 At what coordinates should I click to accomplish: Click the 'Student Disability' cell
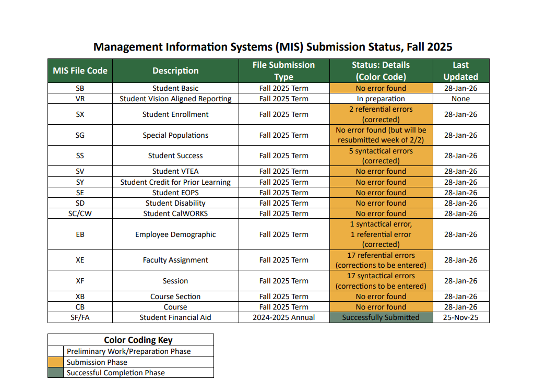point(175,203)
